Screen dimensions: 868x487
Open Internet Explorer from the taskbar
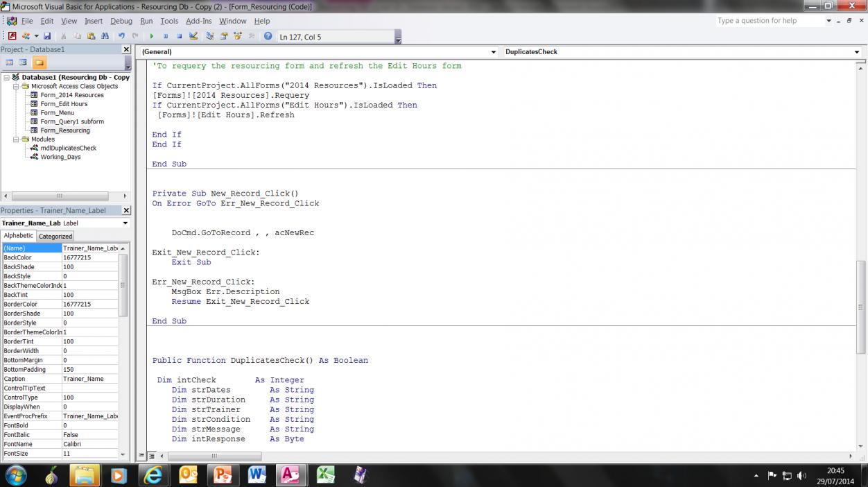tap(152, 475)
